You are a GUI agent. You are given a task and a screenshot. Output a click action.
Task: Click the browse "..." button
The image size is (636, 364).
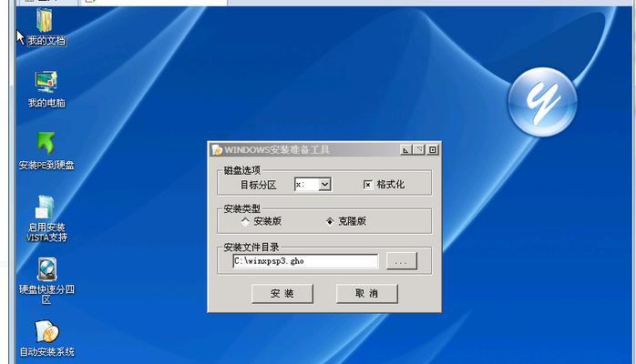point(401,261)
